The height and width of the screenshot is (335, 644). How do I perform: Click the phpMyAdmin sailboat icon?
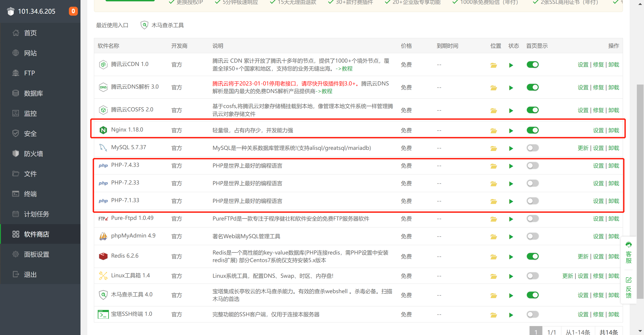click(103, 236)
